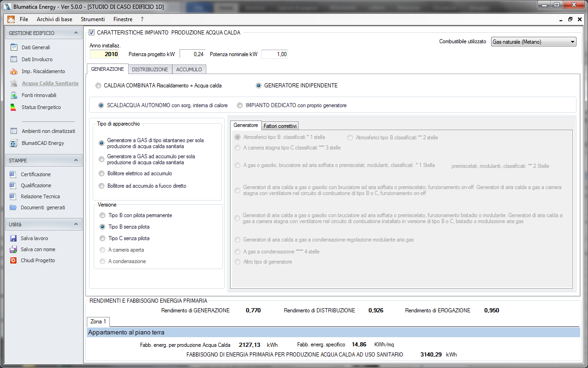Click the Acqua Calda Sanitaria icon
The height and width of the screenshot is (368, 588).
coord(14,83)
